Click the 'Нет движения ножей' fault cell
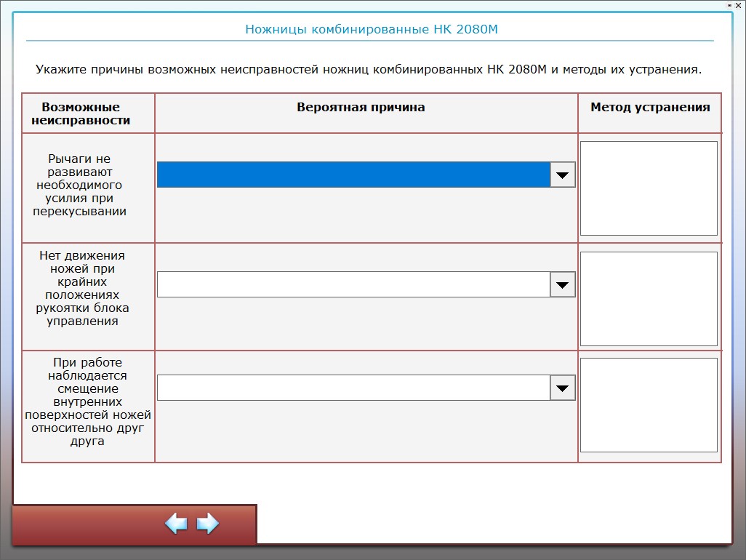 (x=82, y=288)
